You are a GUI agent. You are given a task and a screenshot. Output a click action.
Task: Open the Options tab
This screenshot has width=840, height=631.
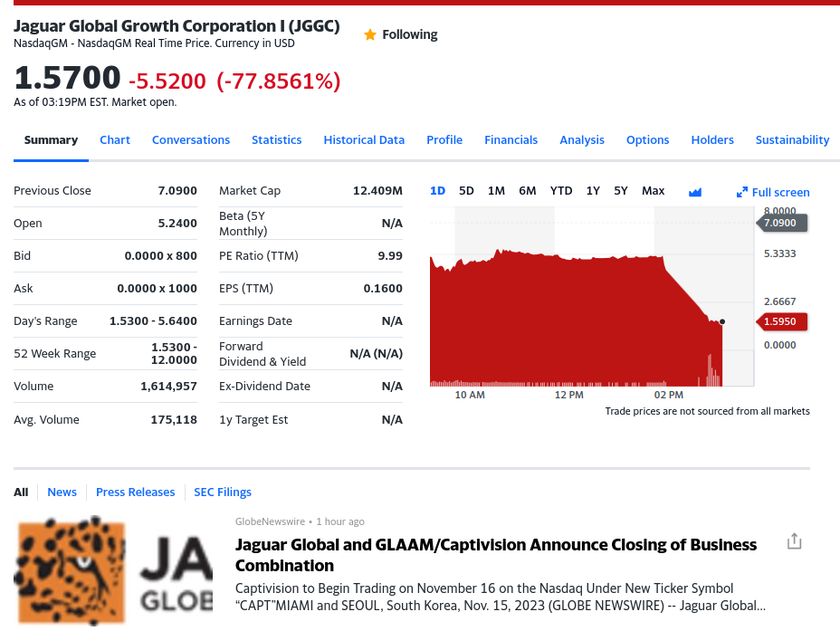[x=647, y=139]
